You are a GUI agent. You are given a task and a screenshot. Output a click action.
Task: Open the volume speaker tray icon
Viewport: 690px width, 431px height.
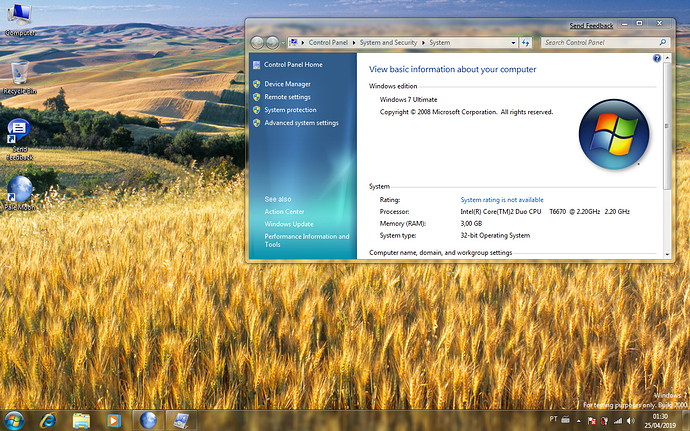pyautogui.click(x=631, y=421)
